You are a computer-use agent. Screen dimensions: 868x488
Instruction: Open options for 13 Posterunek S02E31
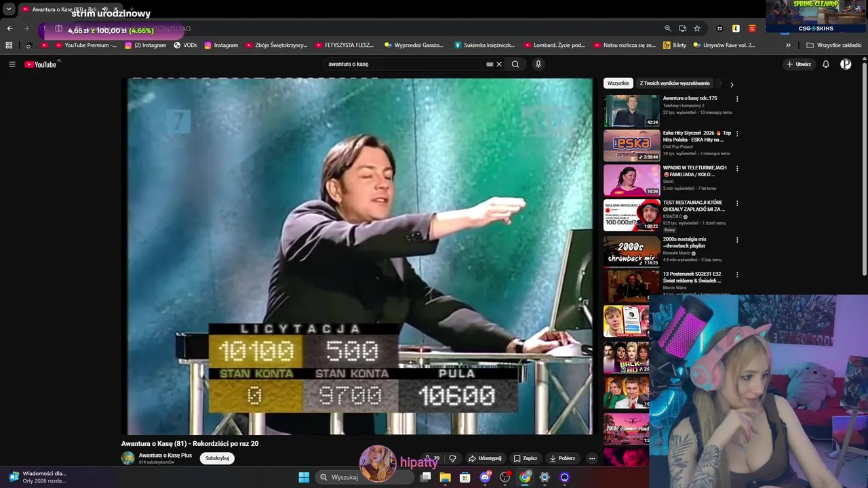(x=737, y=274)
